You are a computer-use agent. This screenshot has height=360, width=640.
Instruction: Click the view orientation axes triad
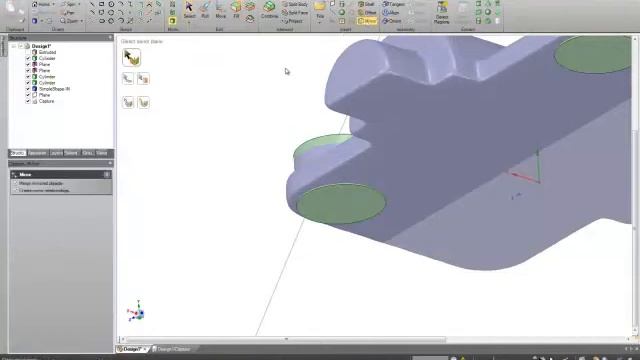136,311
